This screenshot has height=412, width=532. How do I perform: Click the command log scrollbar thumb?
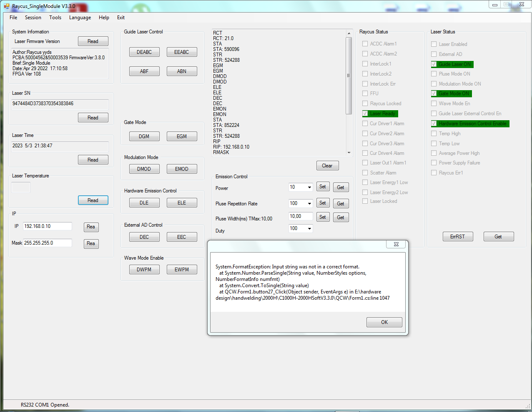pos(349,76)
